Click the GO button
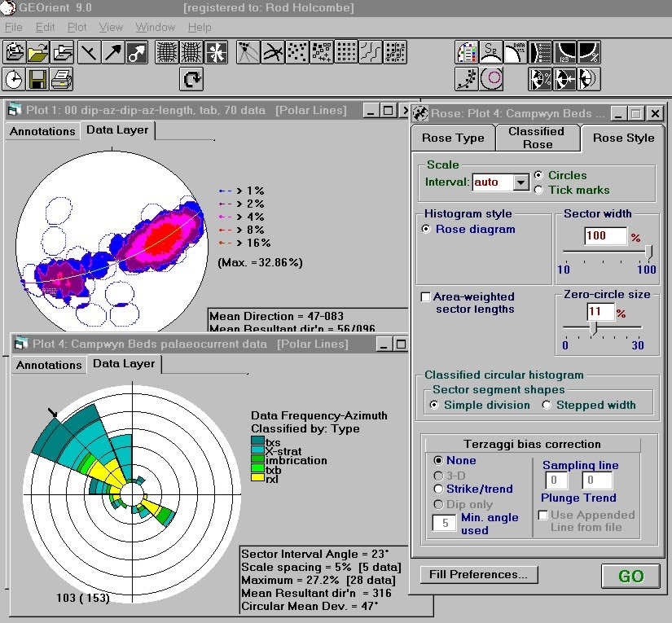 630,576
